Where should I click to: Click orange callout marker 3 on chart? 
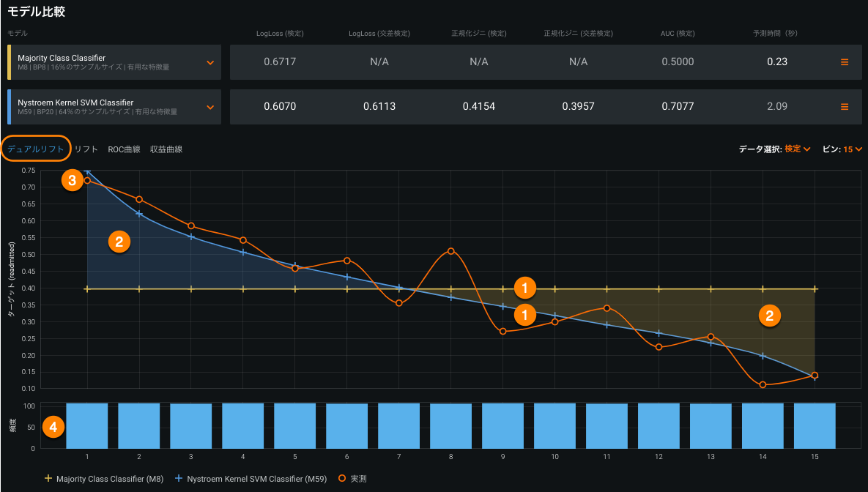coord(71,181)
